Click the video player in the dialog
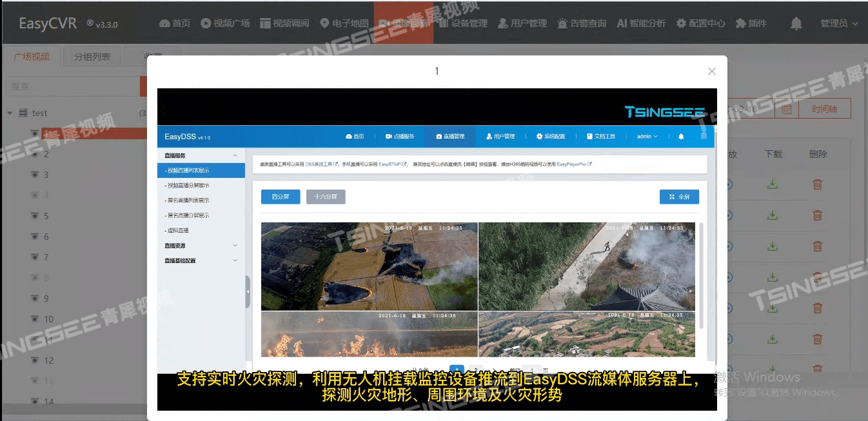The height and width of the screenshot is (421, 868). [437, 250]
